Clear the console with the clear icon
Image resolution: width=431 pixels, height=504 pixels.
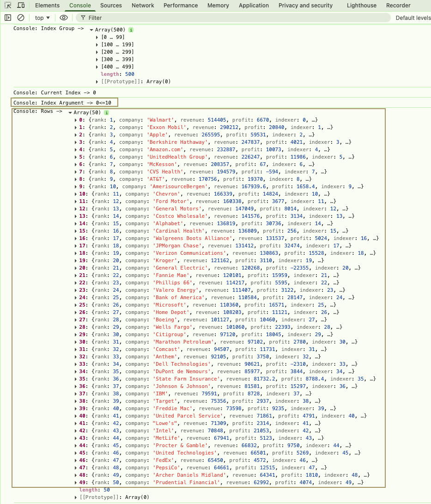pyautogui.click(x=20, y=17)
